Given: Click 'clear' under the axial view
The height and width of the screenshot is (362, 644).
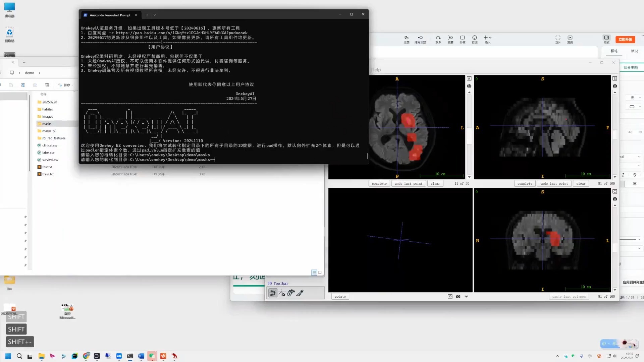Looking at the screenshot, I should point(435,183).
